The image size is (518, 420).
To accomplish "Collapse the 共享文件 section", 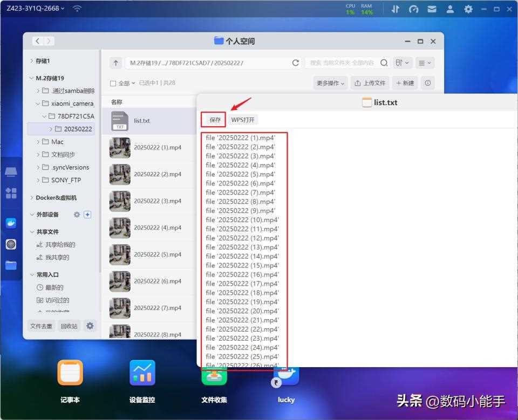I will click(x=31, y=232).
